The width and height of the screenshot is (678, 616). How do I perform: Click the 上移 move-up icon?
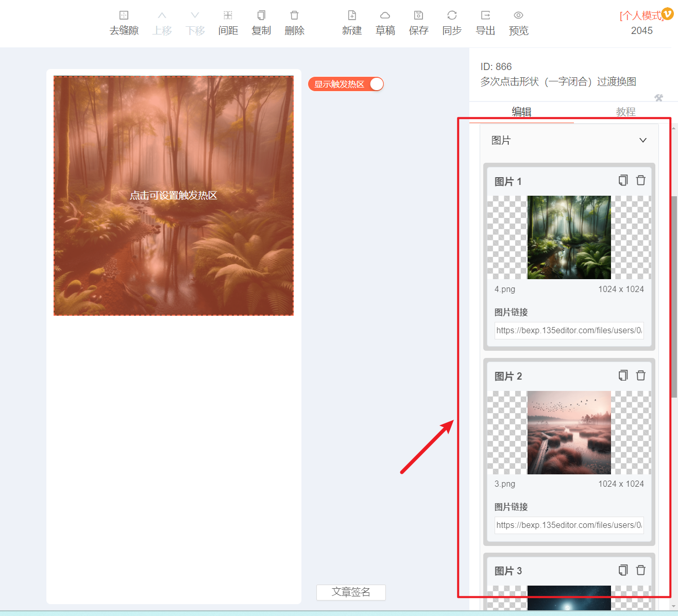click(162, 15)
